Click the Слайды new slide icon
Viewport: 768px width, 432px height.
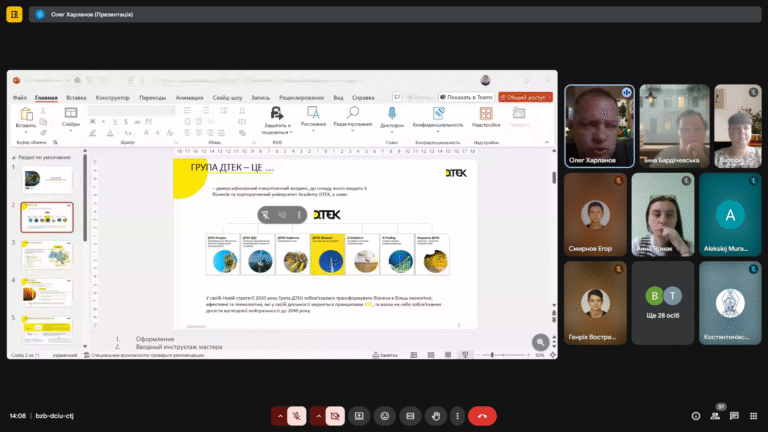pyautogui.click(x=71, y=113)
